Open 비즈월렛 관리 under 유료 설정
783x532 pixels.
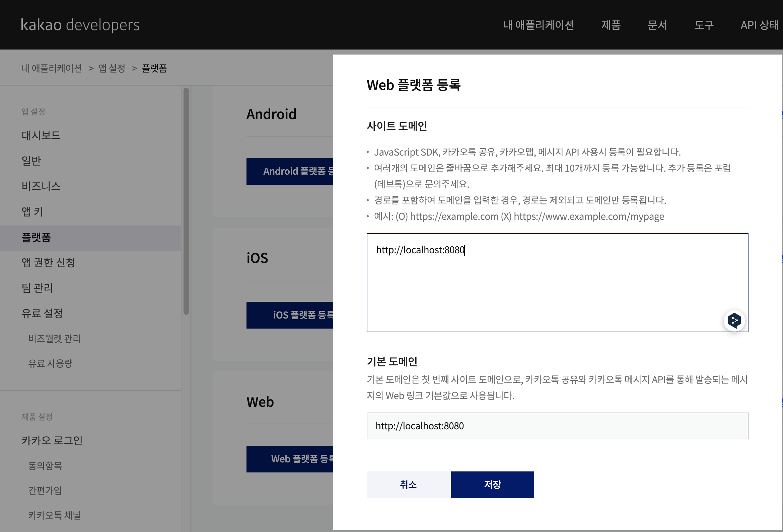pyautogui.click(x=55, y=338)
